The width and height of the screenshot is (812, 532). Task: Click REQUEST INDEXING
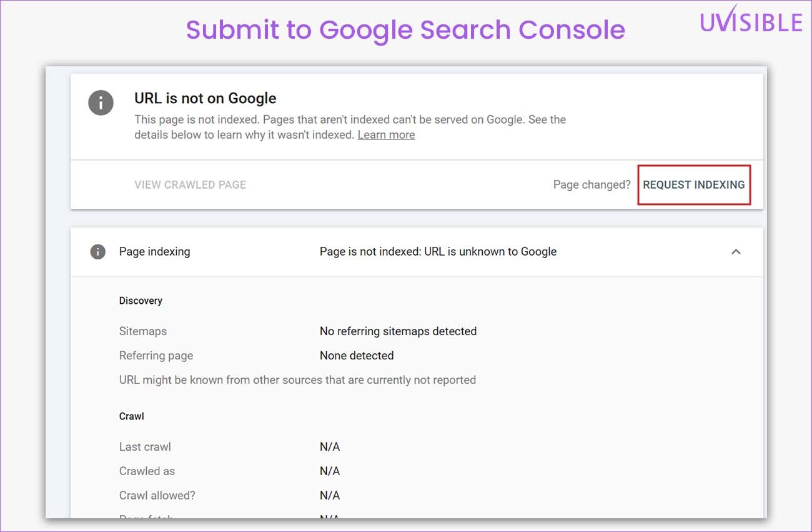pyautogui.click(x=694, y=185)
